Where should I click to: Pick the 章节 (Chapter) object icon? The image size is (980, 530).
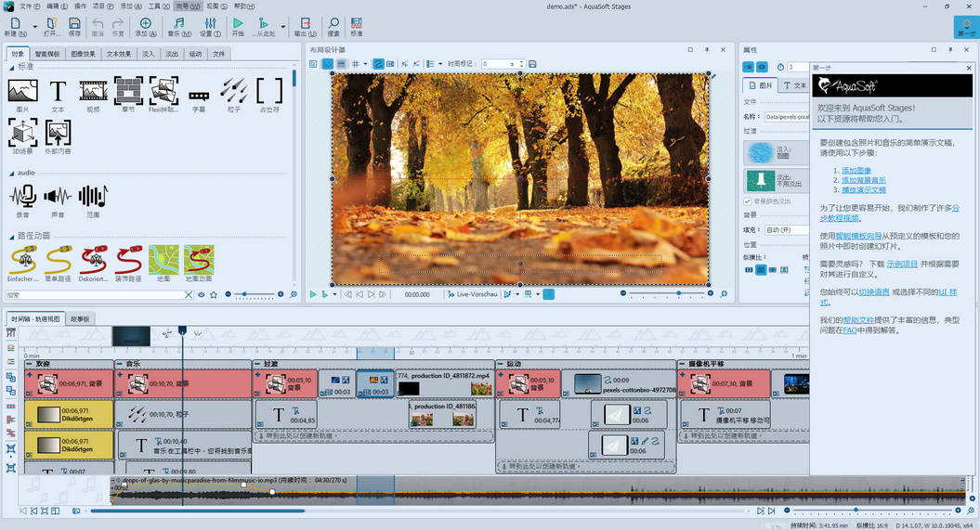coord(127,91)
